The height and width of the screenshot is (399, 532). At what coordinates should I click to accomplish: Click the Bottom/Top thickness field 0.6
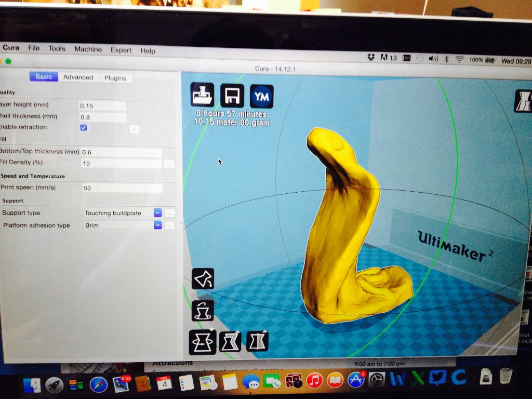click(x=121, y=152)
